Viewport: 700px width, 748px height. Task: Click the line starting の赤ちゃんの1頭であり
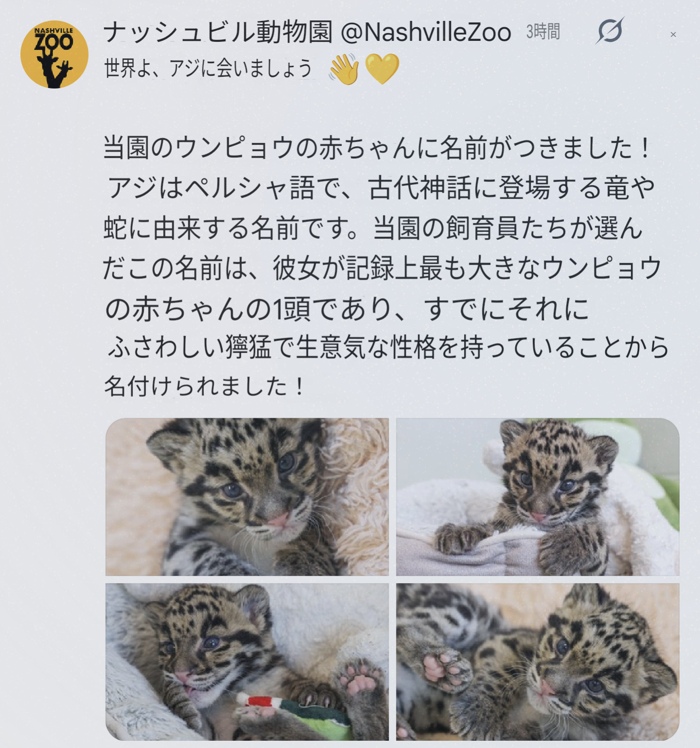point(347,309)
